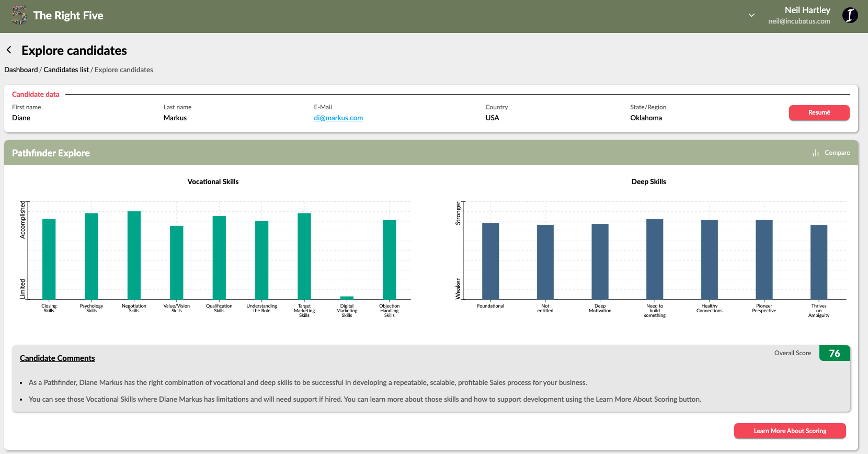Open the user avatar icon
This screenshot has width=868, height=454.
point(850,15)
